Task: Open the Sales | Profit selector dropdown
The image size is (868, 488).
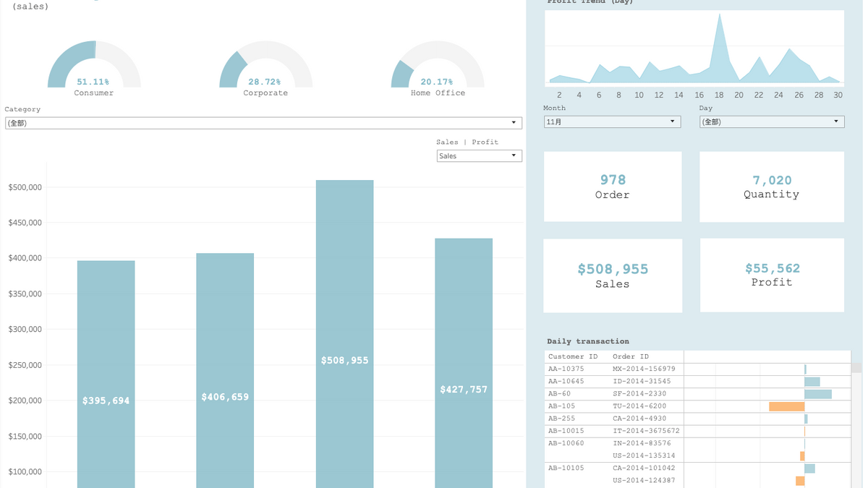Action: 479,155
